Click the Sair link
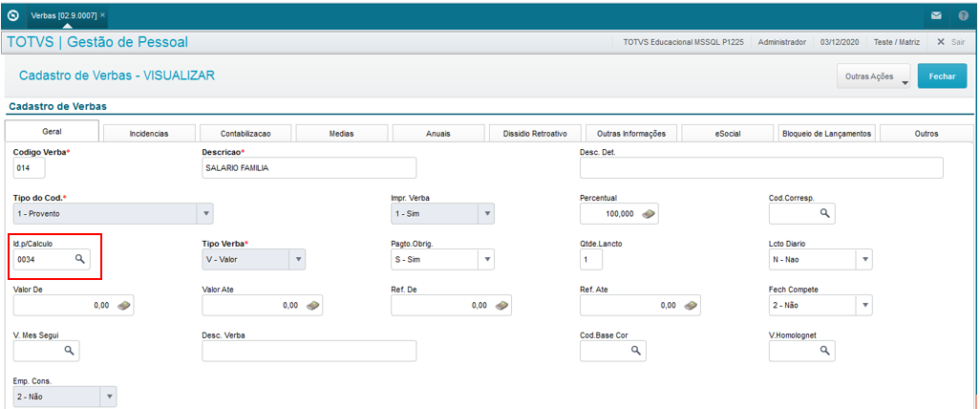The image size is (980, 409). click(957, 43)
